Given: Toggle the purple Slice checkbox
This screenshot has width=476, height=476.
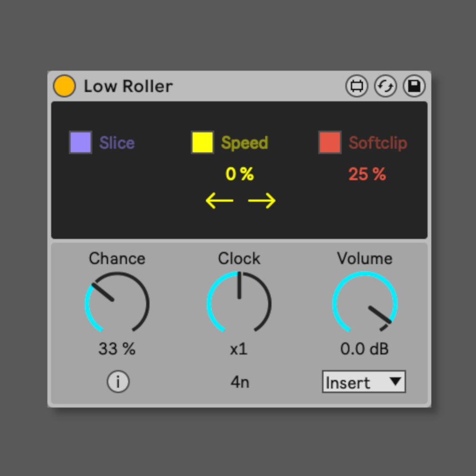Looking at the screenshot, I should (80, 142).
